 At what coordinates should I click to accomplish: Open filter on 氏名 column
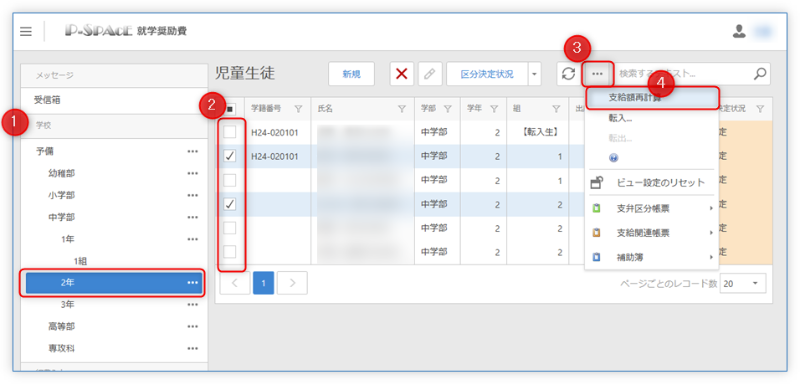[x=402, y=109]
